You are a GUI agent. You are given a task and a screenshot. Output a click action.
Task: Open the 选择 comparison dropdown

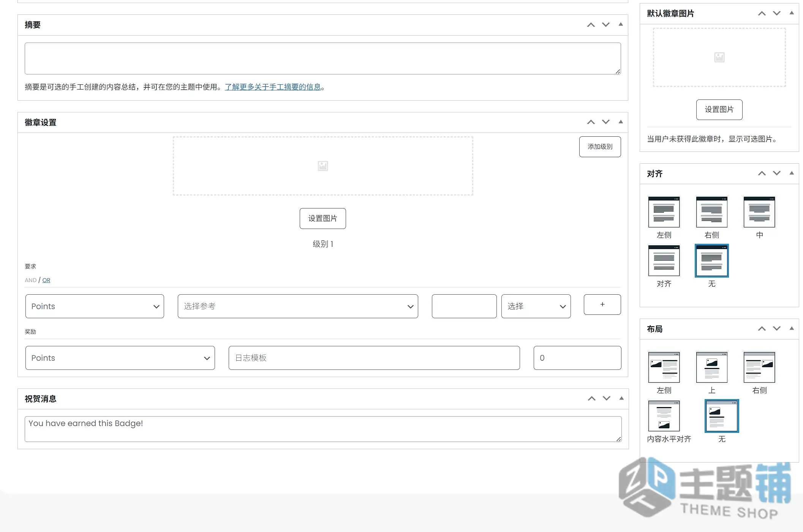tap(536, 306)
